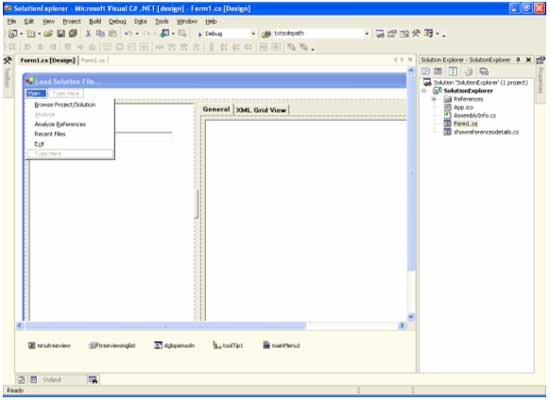The image size is (550, 400).
Task: Click the designer horizontal scrollbar thumb
Action: point(165,326)
